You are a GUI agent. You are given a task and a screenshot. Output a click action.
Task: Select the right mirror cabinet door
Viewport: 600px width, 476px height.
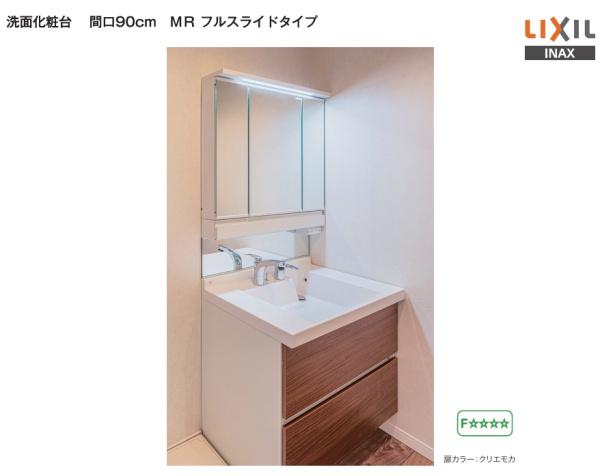314,154
